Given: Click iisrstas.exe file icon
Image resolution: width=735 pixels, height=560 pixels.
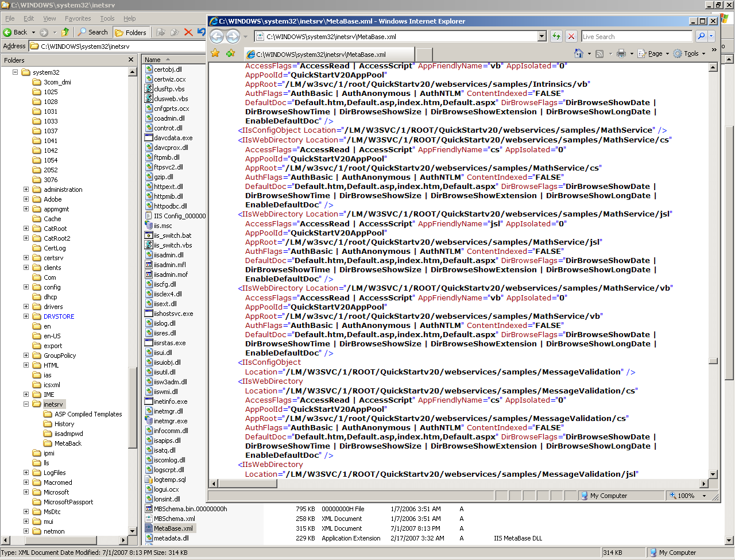Looking at the screenshot, I should (x=149, y=343).
